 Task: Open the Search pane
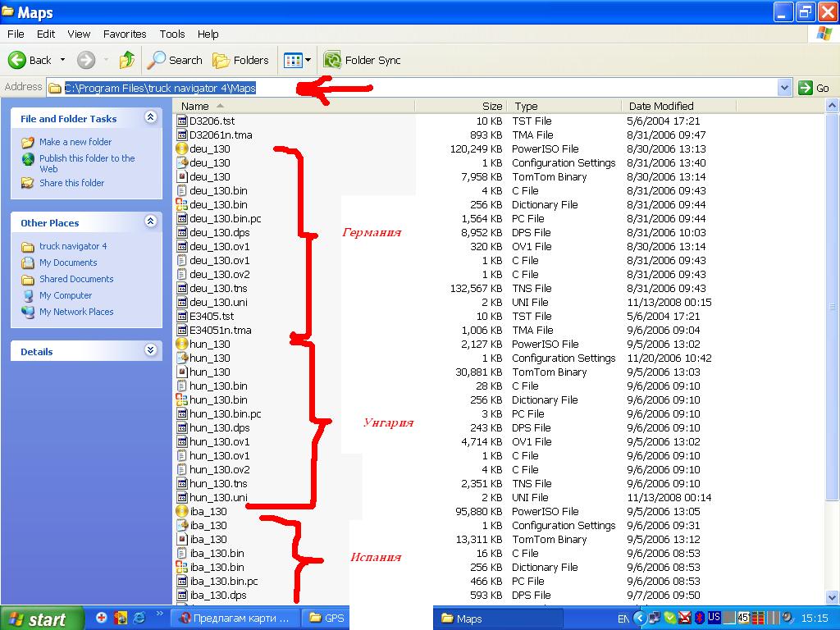point(175,60)
